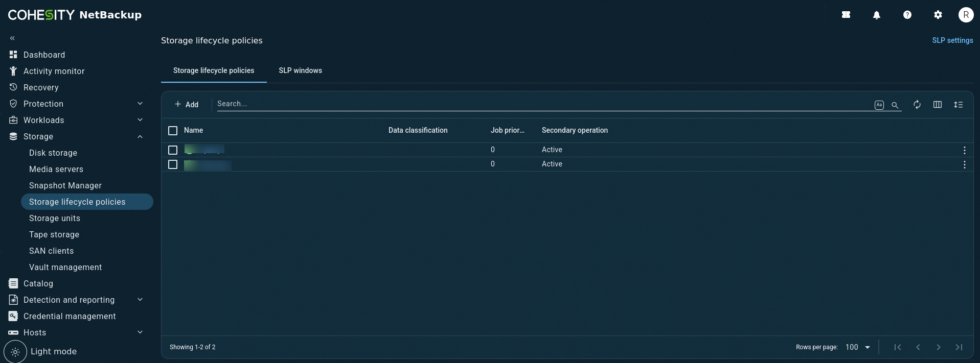The width and height of the screenshot is (980, 363).
Task: Open SAN clients
Action: tap(51, 251)
